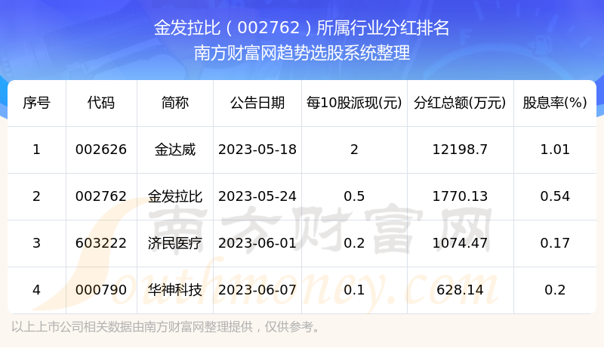Click the 股息率(%) column header

click(555, 103)
